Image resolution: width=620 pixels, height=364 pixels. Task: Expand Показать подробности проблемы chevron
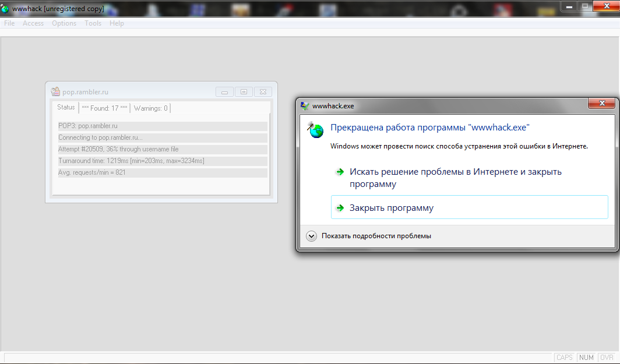pyautogui.click(x=312, y=236)
